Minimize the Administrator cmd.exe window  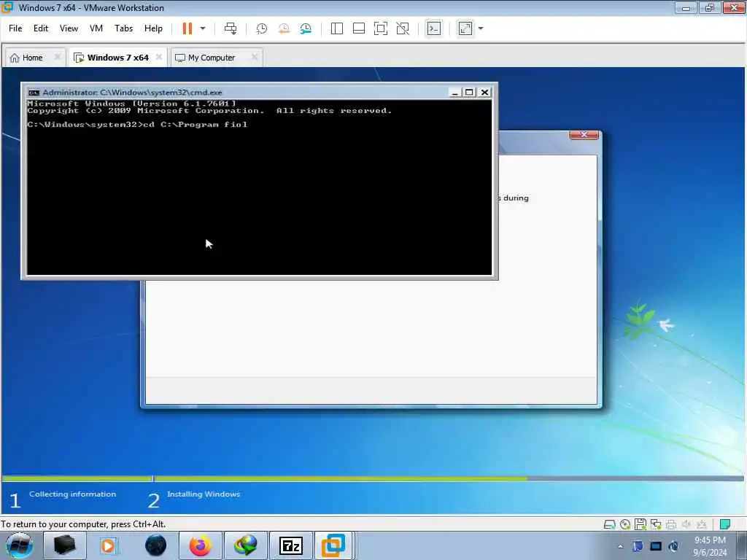(455, 93)
